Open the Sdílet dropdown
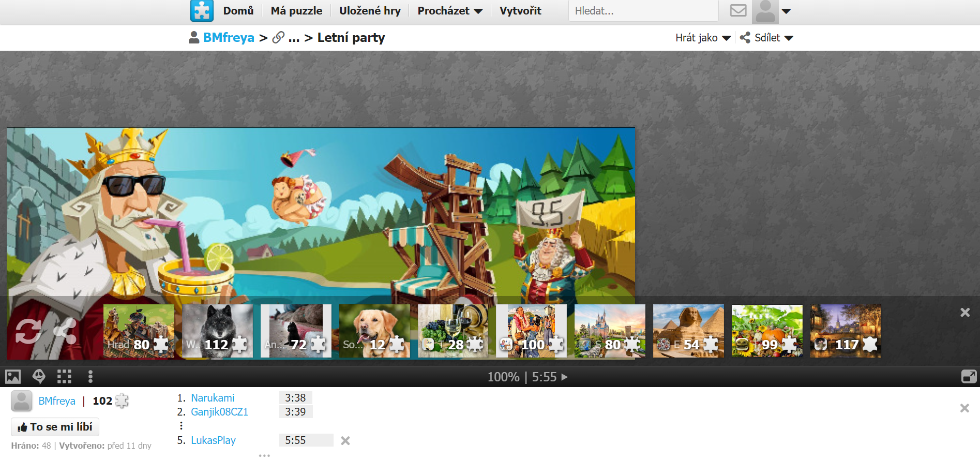 tap(766, 38)
